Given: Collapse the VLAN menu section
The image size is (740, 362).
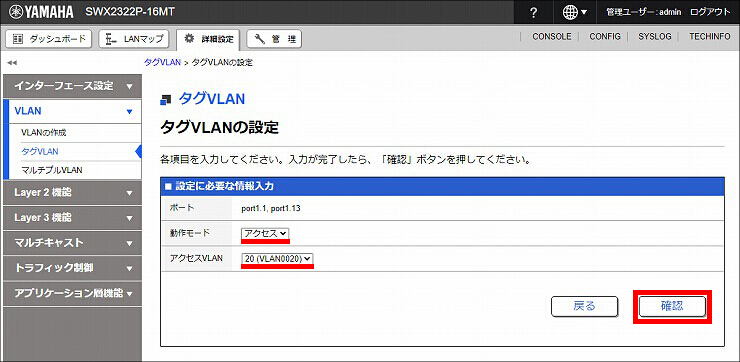Looking at the screenshot, I should (x=72, y=111).
